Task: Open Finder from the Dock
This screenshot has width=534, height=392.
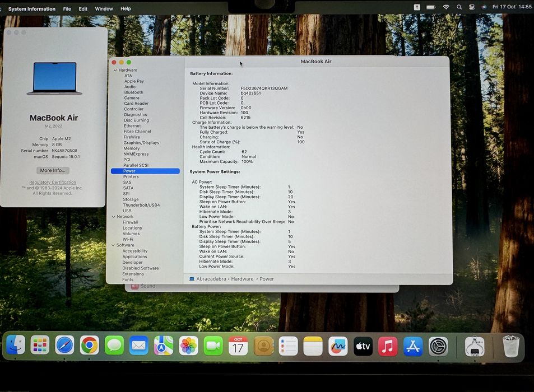Action: [16, 345]
